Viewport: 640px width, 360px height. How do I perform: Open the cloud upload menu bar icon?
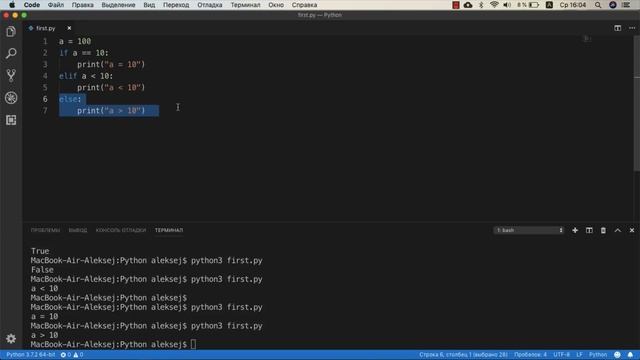(468, 5)
